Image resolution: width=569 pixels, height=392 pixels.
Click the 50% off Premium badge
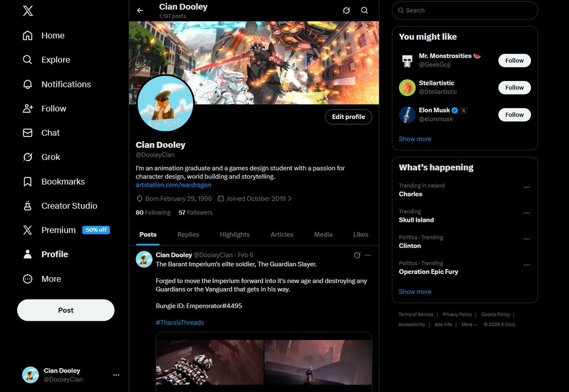pos(96,230)
